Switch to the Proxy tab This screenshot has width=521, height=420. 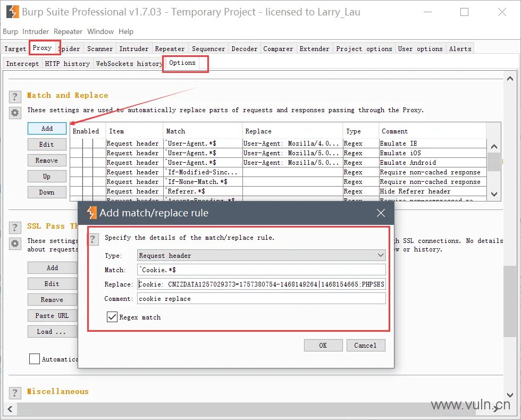click(x=42, y=48)
